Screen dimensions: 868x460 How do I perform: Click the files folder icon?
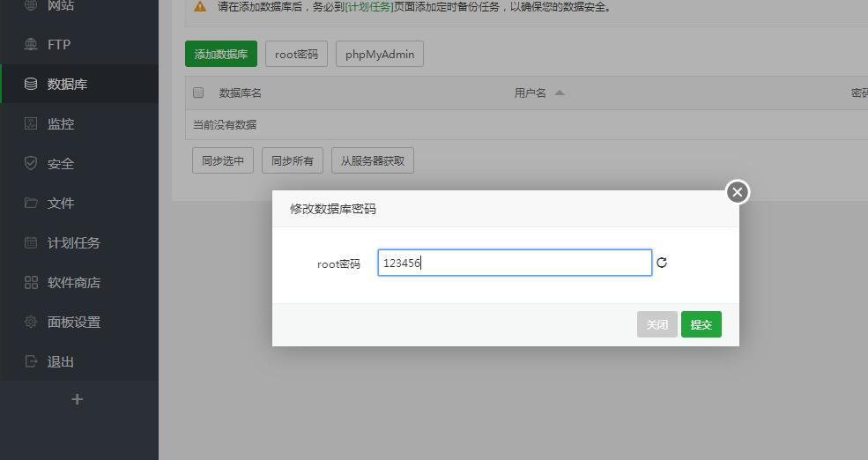pyautogui.click(x=31, y=204)
